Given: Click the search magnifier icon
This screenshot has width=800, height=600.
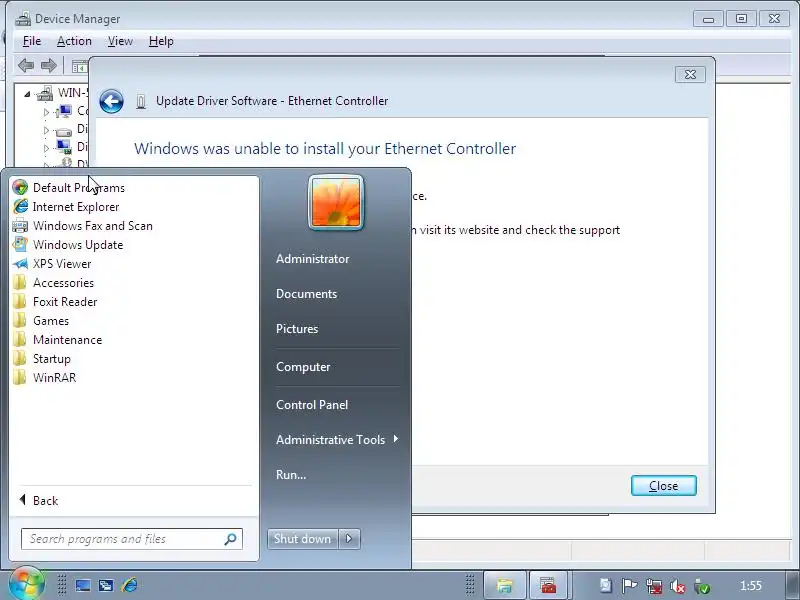Looking at the screenshot, I should (x=231, y=539).
